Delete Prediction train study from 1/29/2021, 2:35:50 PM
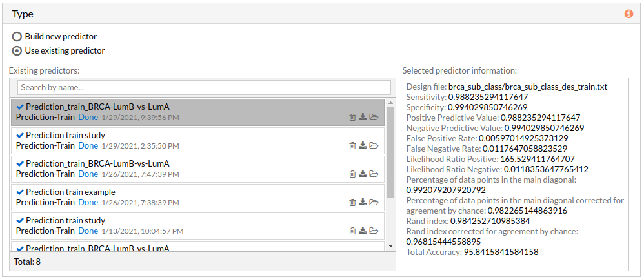 point(352,145)
